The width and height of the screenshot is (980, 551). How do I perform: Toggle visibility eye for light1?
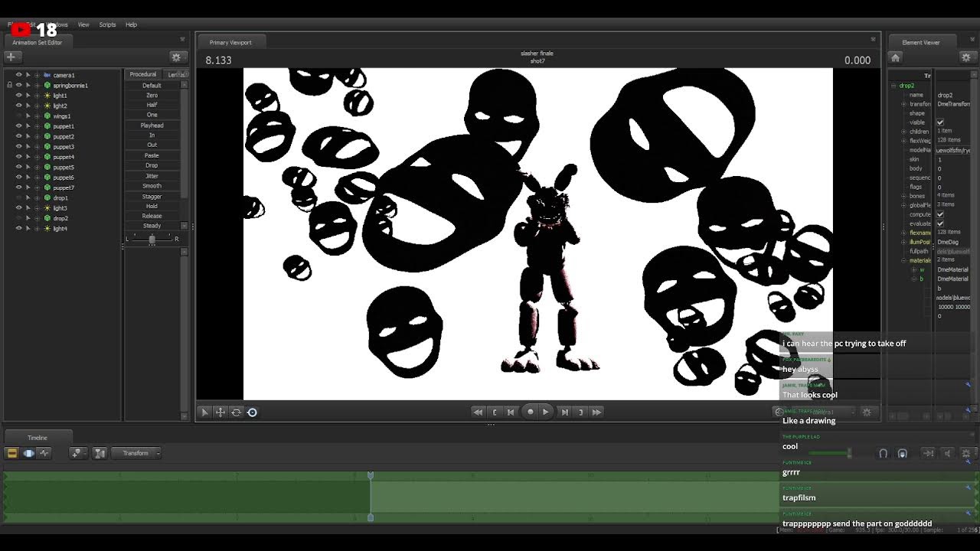click(19, 96)
